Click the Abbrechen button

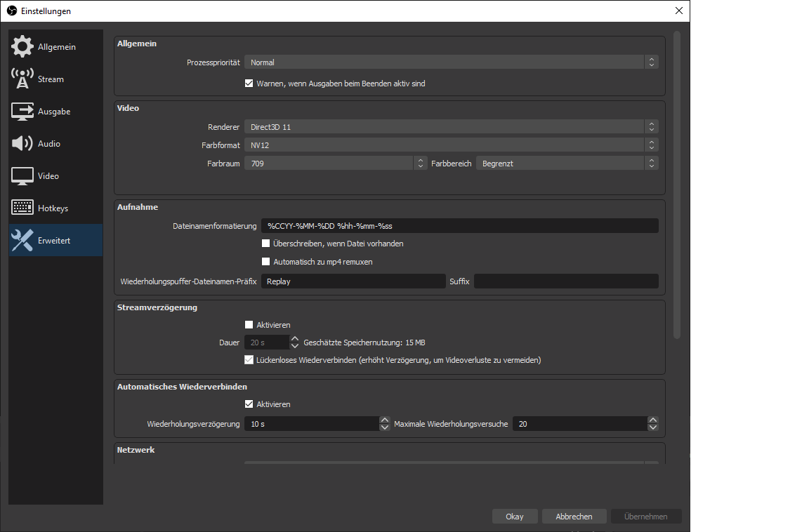[574, 516]
